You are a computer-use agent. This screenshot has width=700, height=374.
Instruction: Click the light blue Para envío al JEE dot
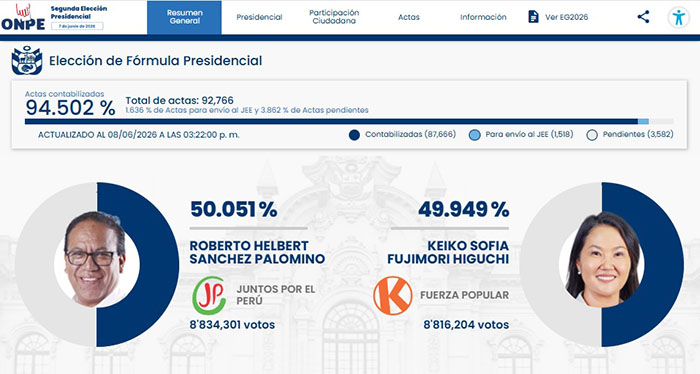tap(475, 135)
